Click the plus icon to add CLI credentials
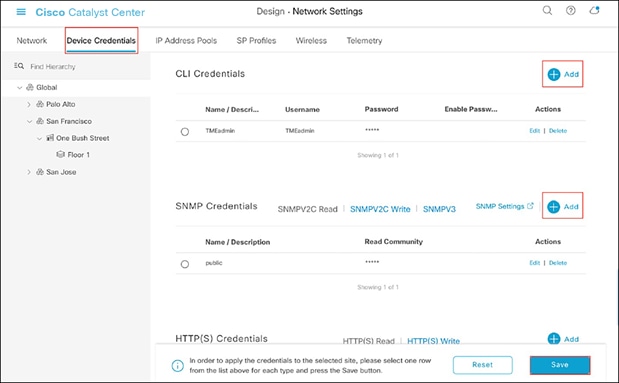This screenshot has height=383, width=619. click(554, 74)
